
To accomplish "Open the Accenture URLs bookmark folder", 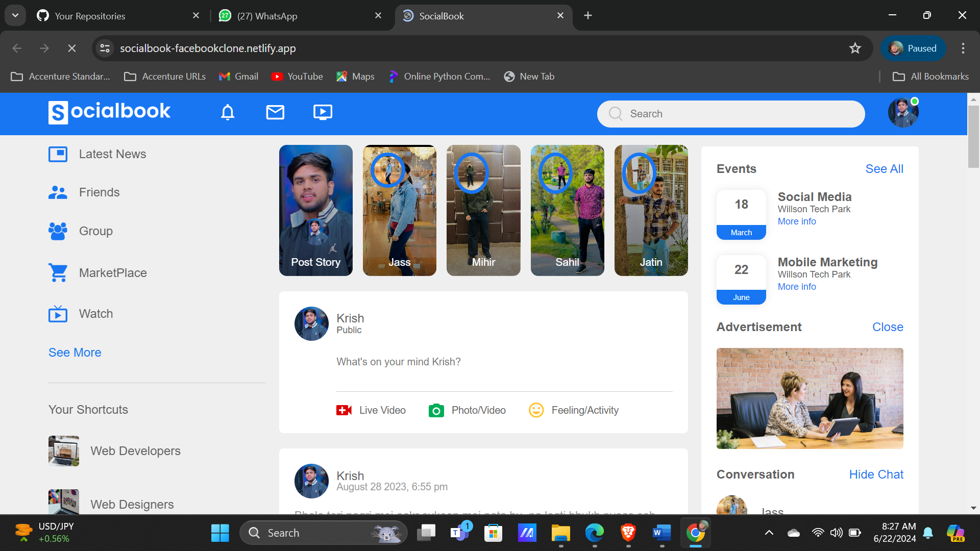I will pyautogui.click(x=165, y=77).
